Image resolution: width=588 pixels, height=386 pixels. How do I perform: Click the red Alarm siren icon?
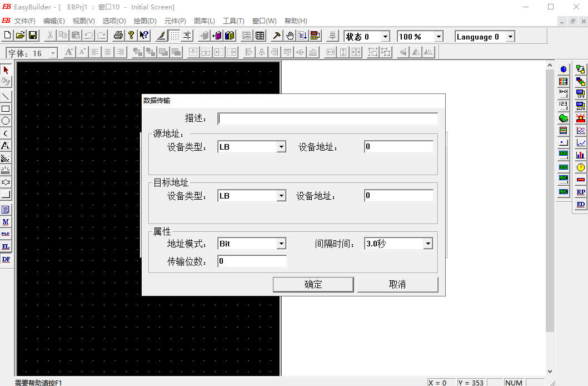pos(581,118)
